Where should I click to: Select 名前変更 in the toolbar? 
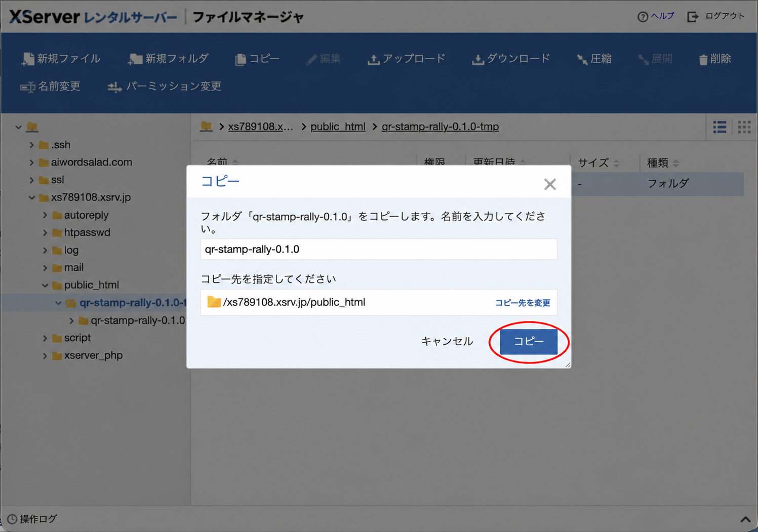click(x=51, y=87)
